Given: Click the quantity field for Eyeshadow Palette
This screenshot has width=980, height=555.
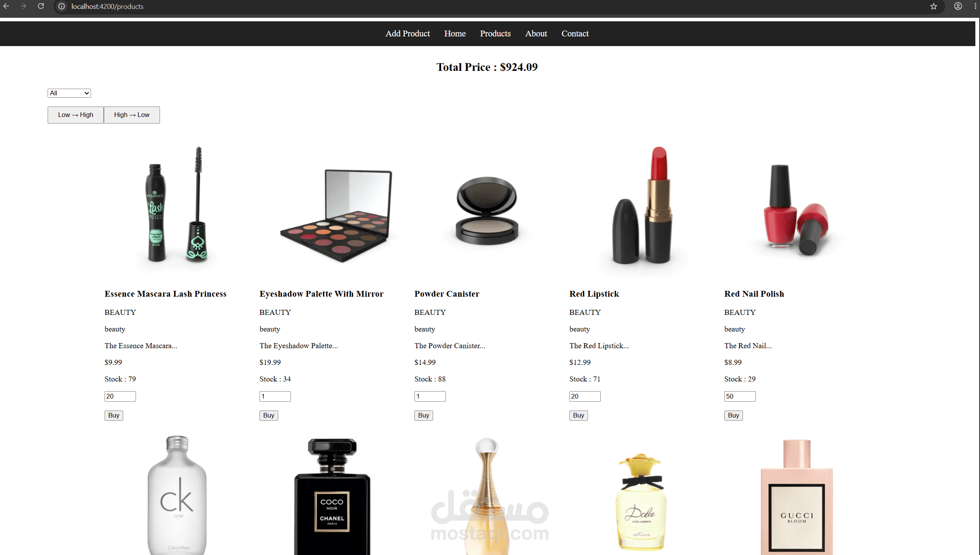Looking at the screenshot, I should (x=275, y=396).
